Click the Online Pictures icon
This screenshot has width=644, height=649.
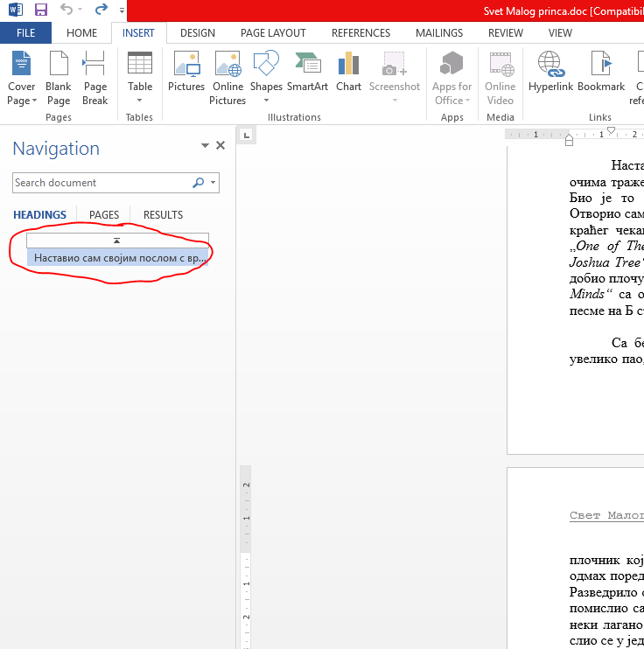click(227, 77)
